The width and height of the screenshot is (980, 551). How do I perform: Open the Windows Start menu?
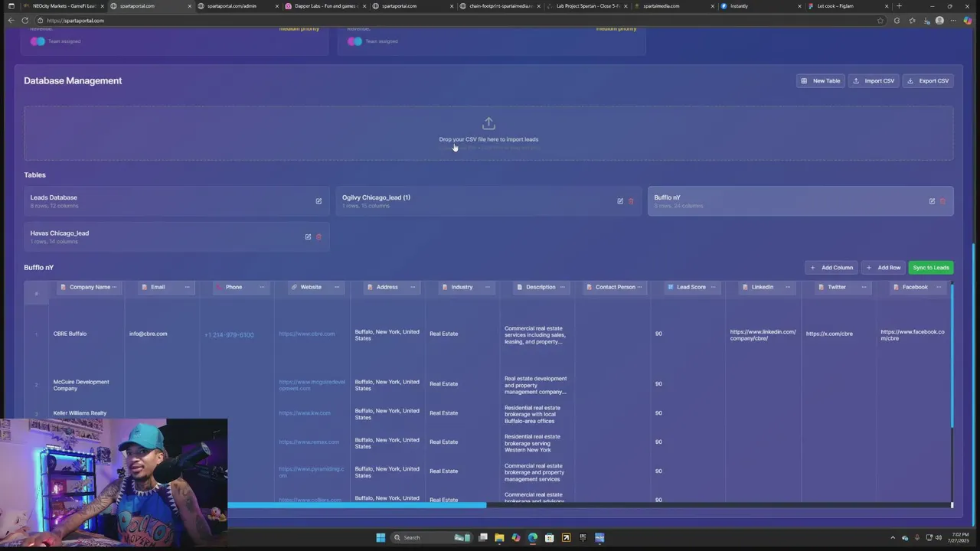coord(381,537)
